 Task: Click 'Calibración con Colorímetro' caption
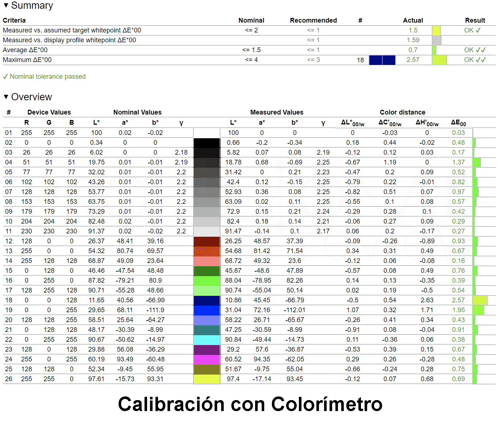tap(250, 404)
